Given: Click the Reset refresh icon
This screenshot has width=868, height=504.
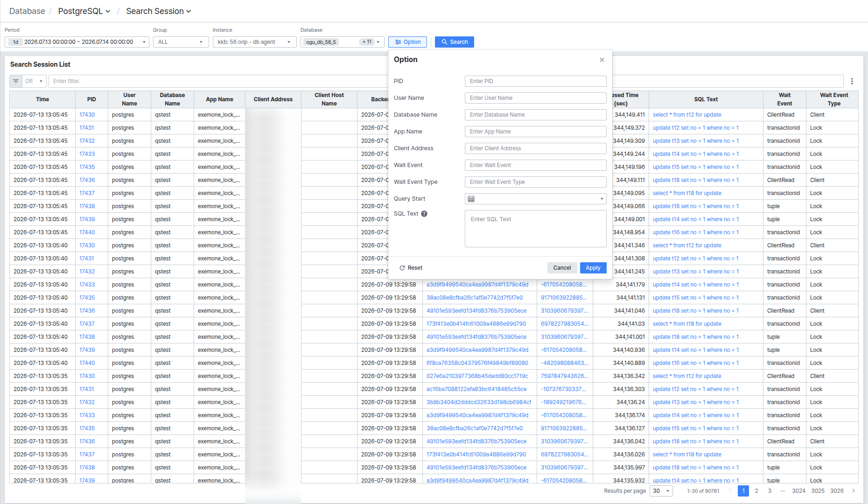Looking at the screenshot, I should click(402, 268).
